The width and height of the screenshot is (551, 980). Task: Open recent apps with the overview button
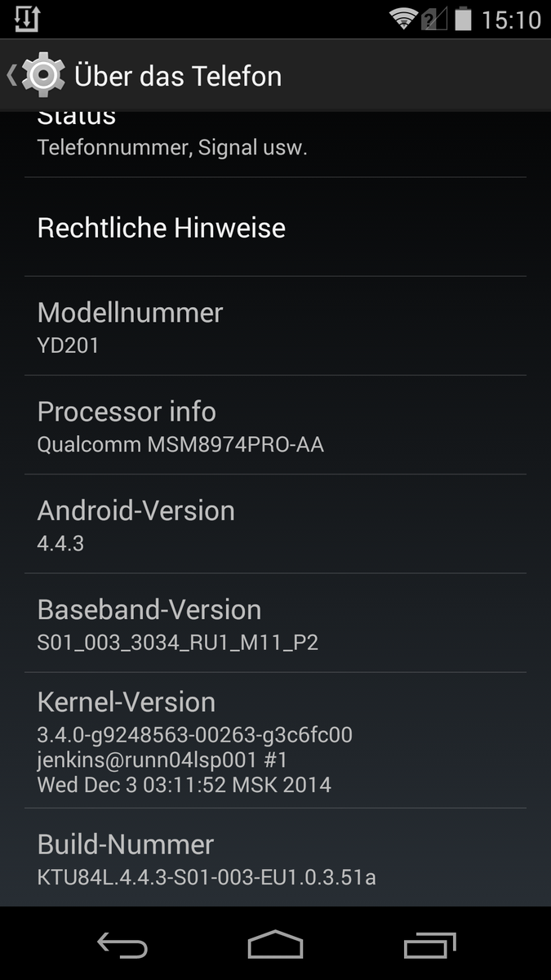pyautogui.click(x=429, y=946)
